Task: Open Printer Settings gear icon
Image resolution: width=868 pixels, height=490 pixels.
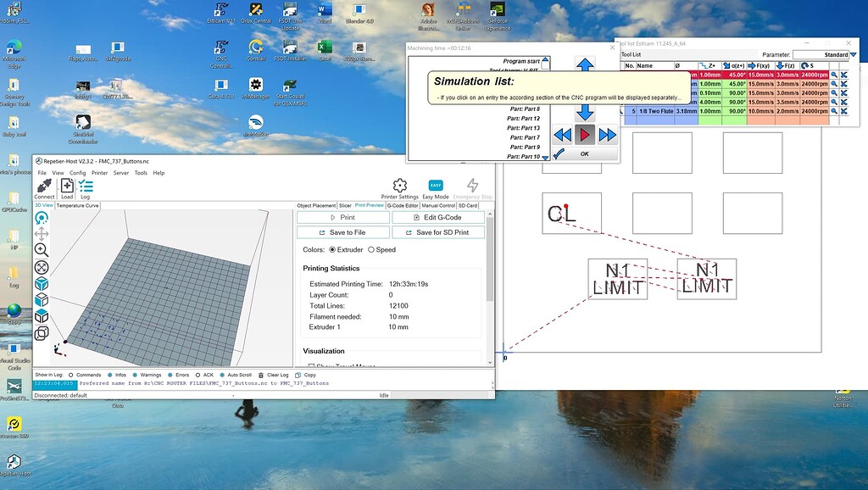Action: point(399,186)
